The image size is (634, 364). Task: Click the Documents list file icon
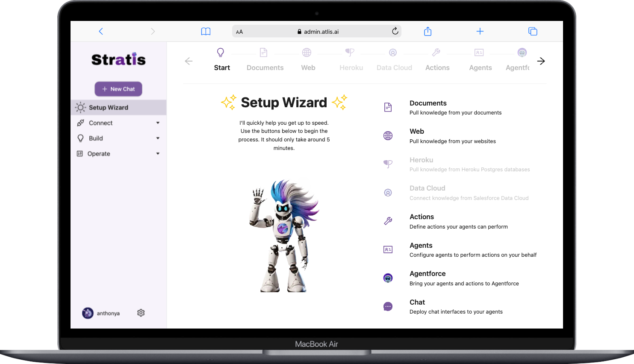[388, 107]
